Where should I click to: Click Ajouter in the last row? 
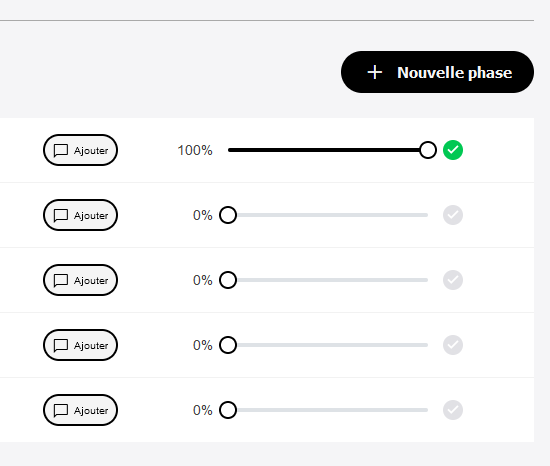(x=80, y=410)
